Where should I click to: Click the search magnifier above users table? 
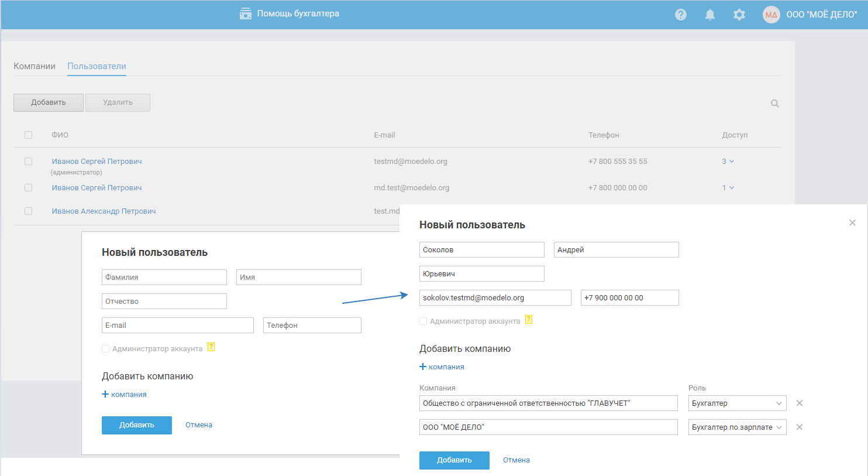point(774,104)
